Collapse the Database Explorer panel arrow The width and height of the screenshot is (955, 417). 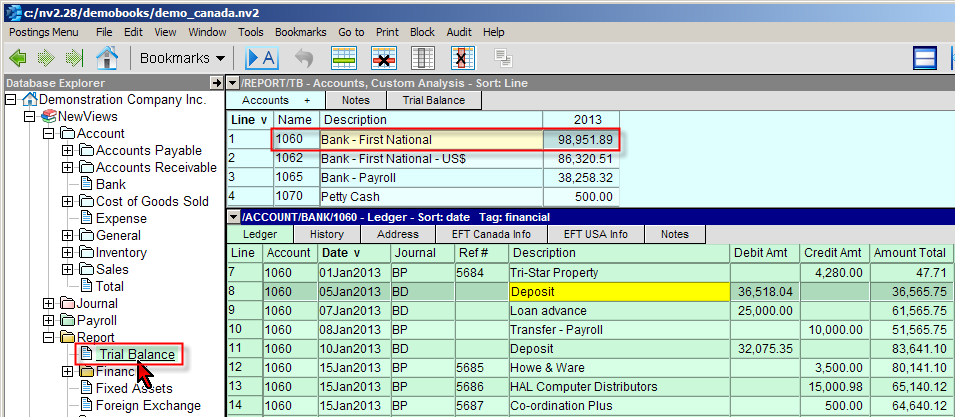pos(216,83)
